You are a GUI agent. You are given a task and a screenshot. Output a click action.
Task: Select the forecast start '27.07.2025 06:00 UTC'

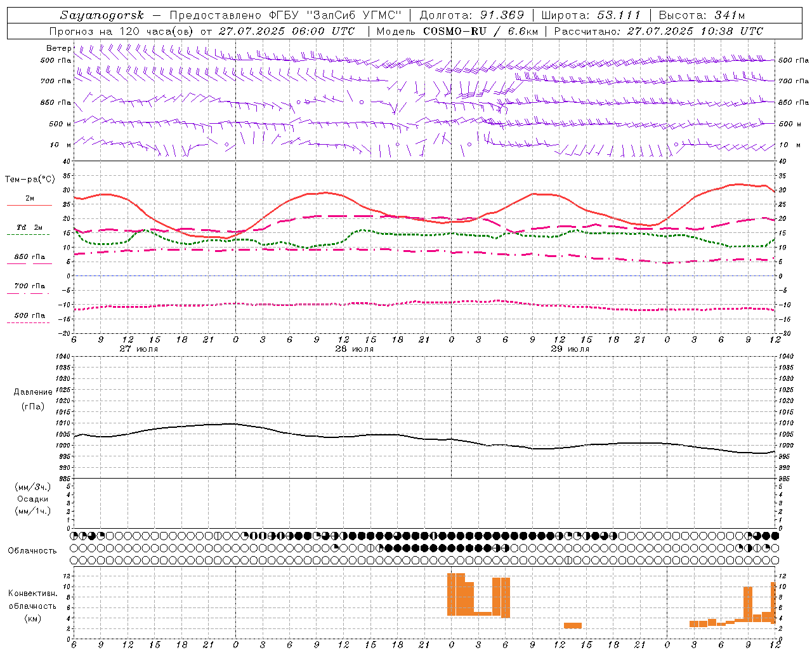pos(287,31)
